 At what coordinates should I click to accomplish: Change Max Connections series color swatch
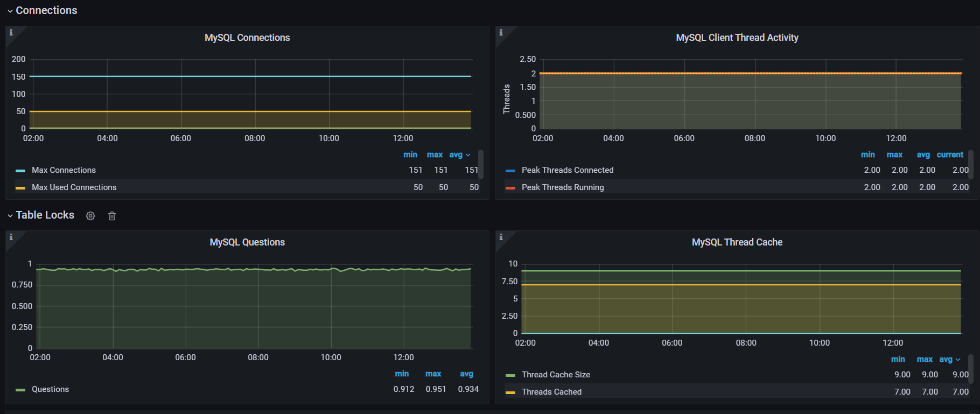20,171
